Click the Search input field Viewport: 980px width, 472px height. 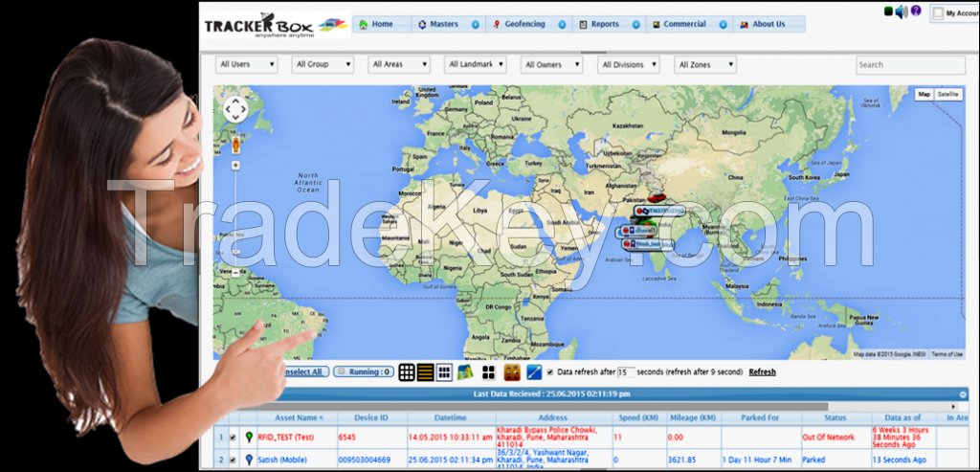[x=908, y=65]
